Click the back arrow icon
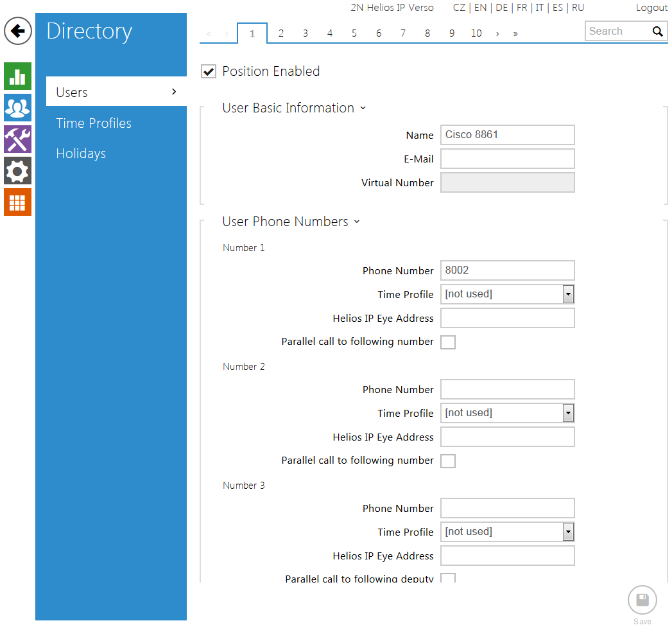Screen dimensions: 672x632 click(18, 31)
